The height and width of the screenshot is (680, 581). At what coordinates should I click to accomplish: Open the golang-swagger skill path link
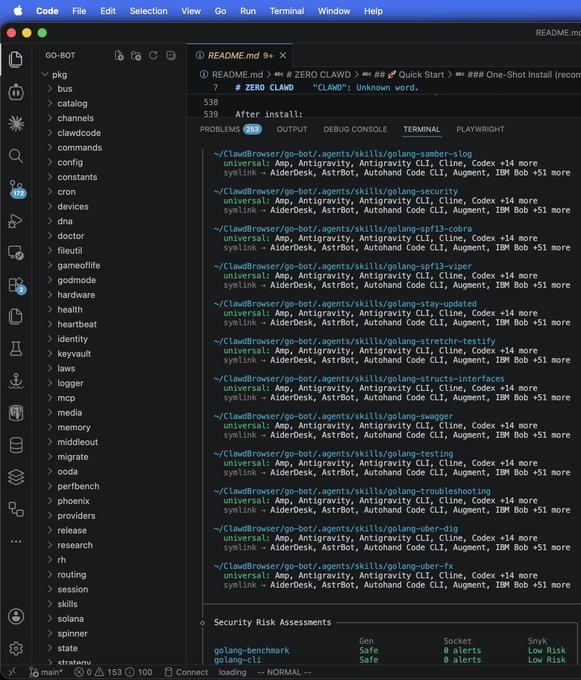333,416
